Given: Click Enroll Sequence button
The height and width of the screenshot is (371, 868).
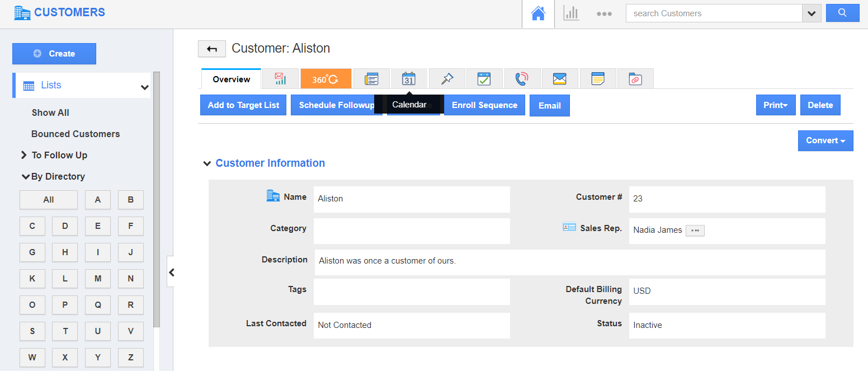Looking at the screenshot, I should coord(484,105).
